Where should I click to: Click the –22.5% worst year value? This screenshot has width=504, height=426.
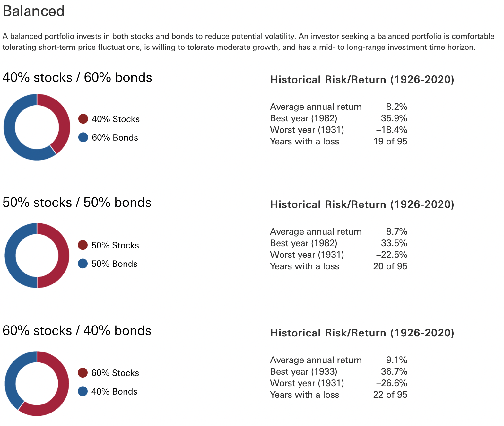point(392,255)
